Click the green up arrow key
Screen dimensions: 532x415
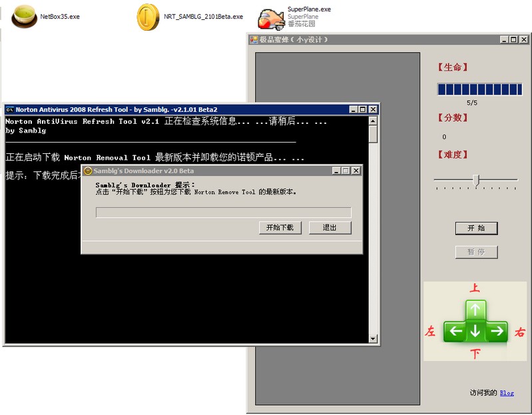pos(475,310)
